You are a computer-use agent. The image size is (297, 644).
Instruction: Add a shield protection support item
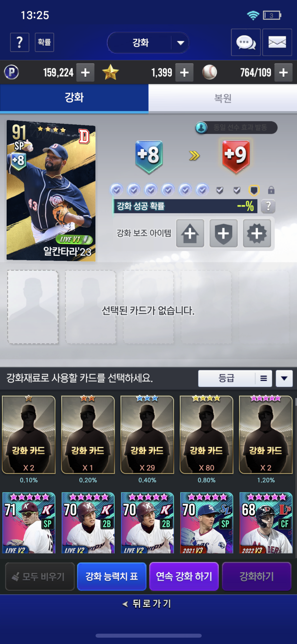click(224, 233)
